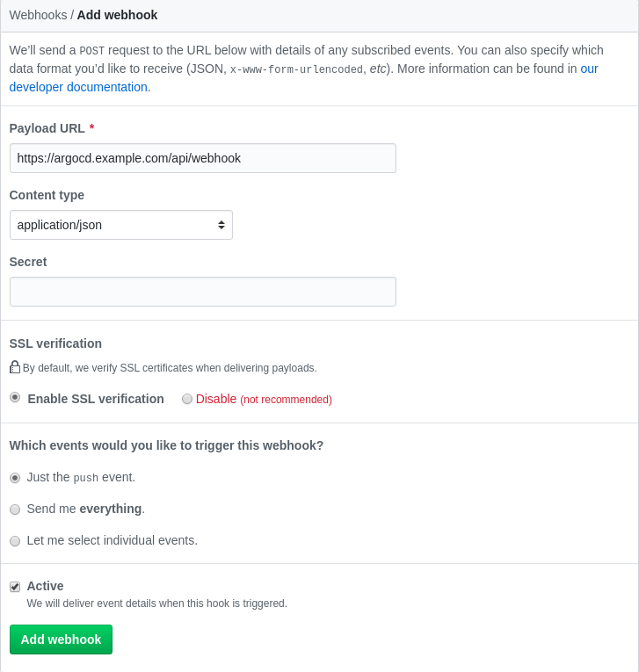Screen dimensions: 639x672
Task: Click the red not recommended text
Action: [x=286, y=400]
